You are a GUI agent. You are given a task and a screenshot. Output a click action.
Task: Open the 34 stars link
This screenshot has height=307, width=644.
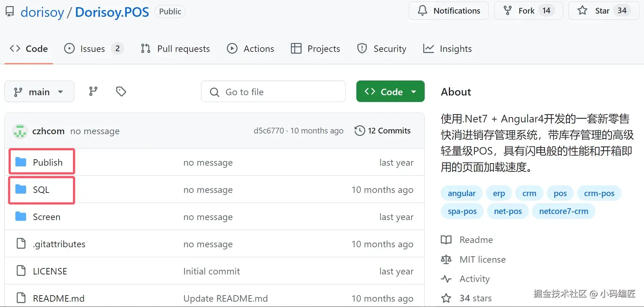(467, 298)
